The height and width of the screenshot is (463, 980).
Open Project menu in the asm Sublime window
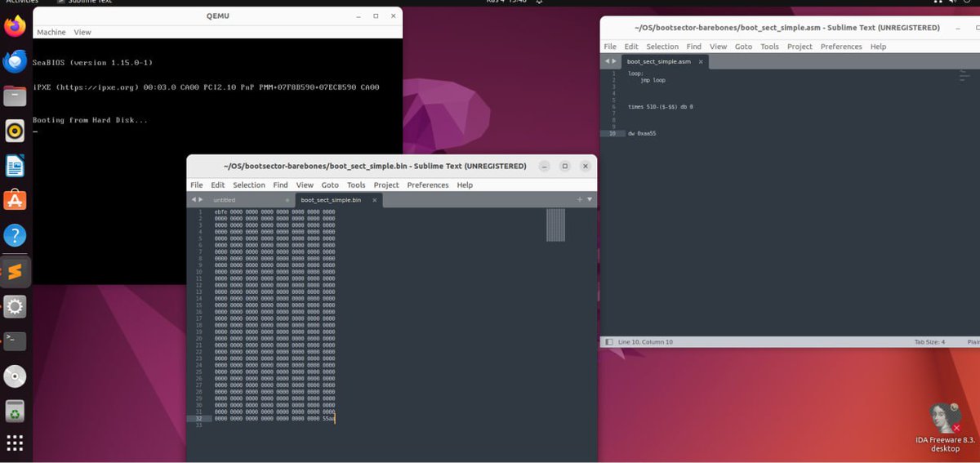coord(800,47)
